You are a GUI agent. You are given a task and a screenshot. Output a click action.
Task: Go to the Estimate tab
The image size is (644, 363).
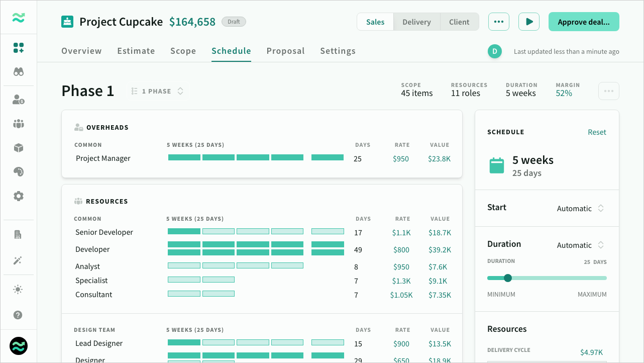(136, 51)
